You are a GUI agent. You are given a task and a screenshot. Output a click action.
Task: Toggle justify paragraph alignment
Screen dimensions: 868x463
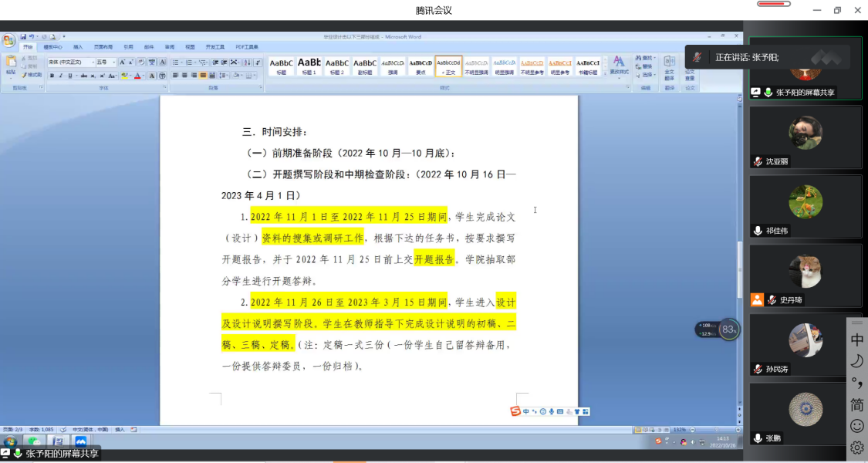pos(203,76)
